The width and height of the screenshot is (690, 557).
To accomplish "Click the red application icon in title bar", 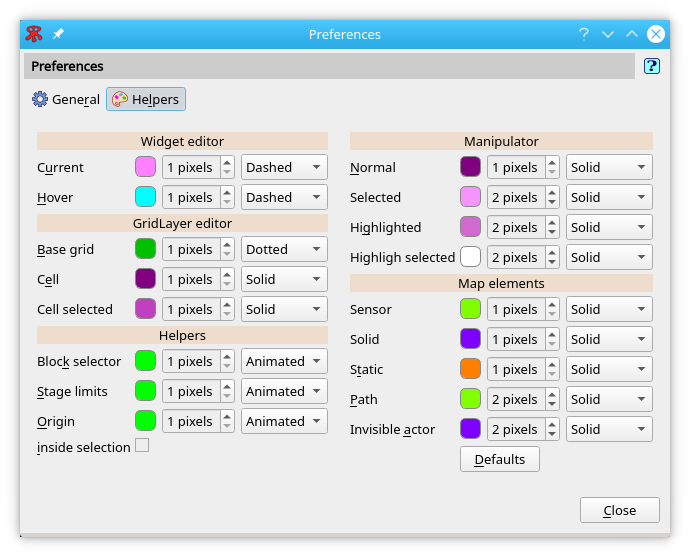I will point(34,34).
